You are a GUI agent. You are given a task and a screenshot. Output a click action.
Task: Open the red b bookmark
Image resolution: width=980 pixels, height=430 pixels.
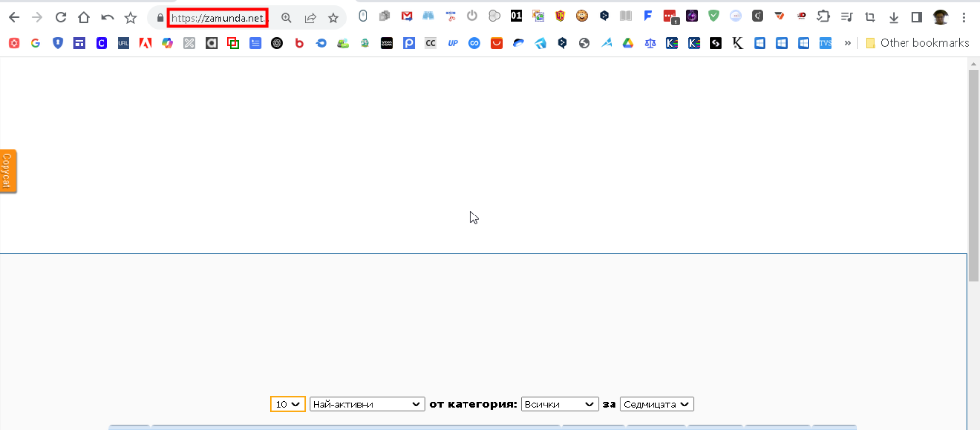click(x=299, y=43)
